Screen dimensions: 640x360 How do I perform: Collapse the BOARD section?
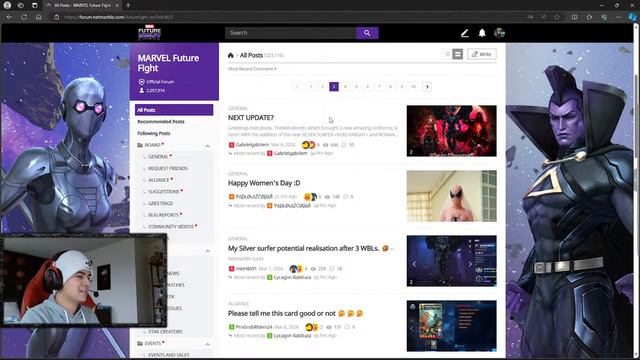coord(207,146)
